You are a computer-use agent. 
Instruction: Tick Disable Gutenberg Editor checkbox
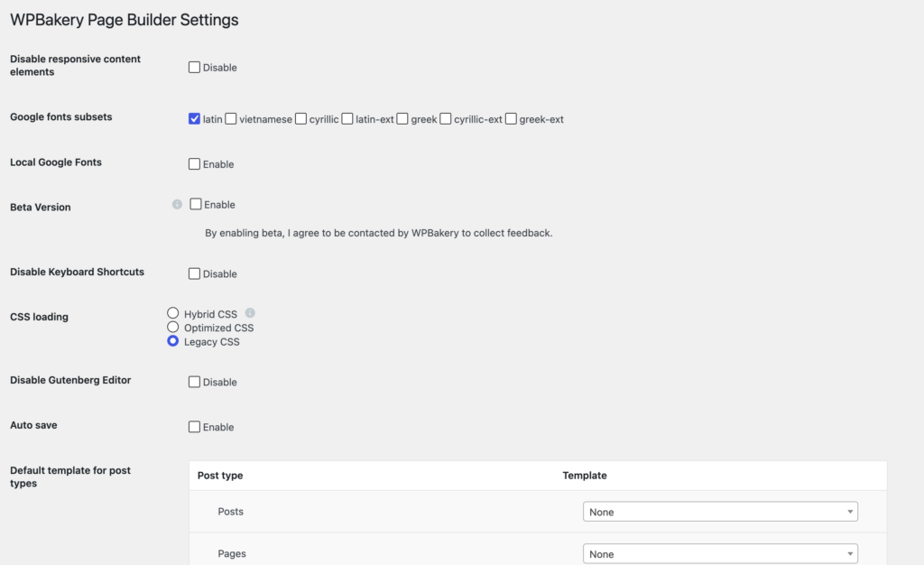[194, 382]
